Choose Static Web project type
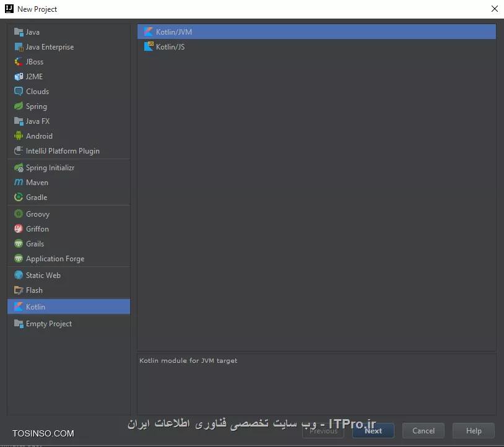The width and height of the screenshot is (504, 447). pyautogui.click(x=69, y=275)
